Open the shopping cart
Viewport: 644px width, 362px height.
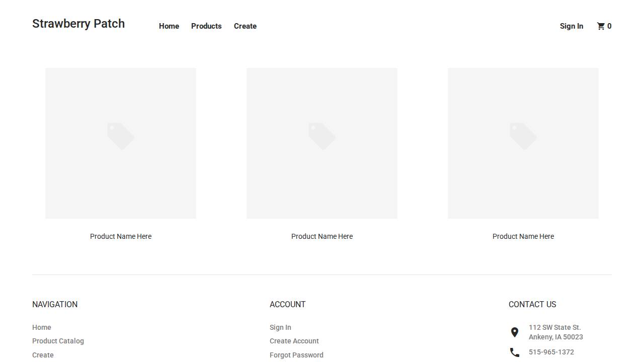click(604, 26)
